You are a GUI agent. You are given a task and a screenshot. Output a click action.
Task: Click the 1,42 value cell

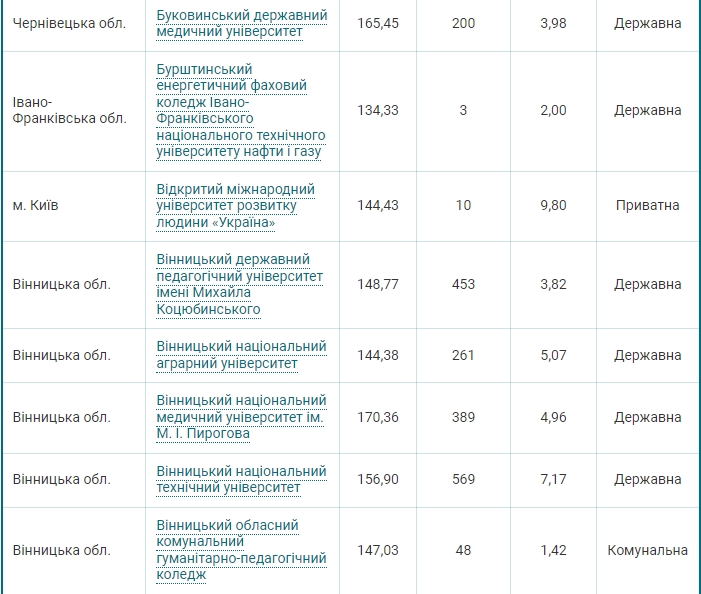(553, 550)
